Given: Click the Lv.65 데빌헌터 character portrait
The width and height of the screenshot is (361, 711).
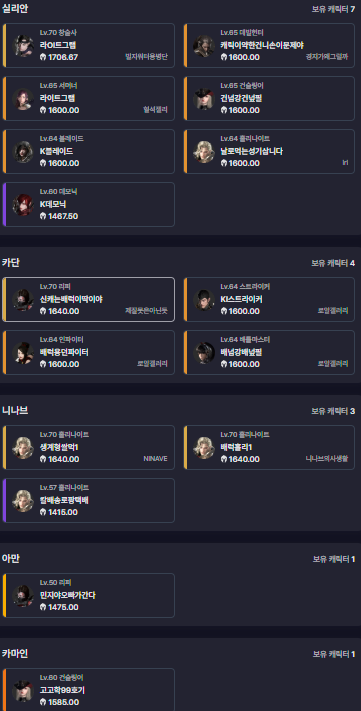Looking at the screenshot, I should [x=204, y=45].
